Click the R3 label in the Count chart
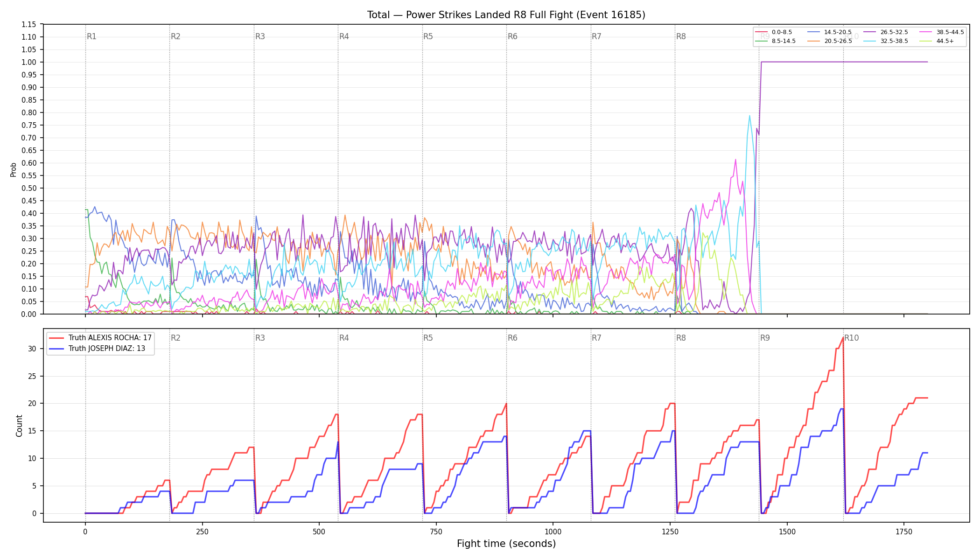Image resolution: width=980 pixels, height=560 pixels. (260, 338)
